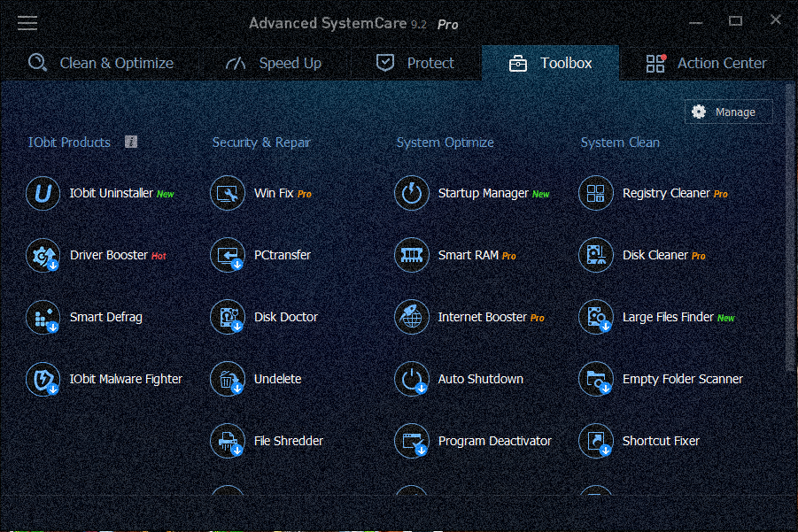This screenshot has height=532, width=798.
Task: Click "Smart Defrag" label text
Action: (106, 318)
